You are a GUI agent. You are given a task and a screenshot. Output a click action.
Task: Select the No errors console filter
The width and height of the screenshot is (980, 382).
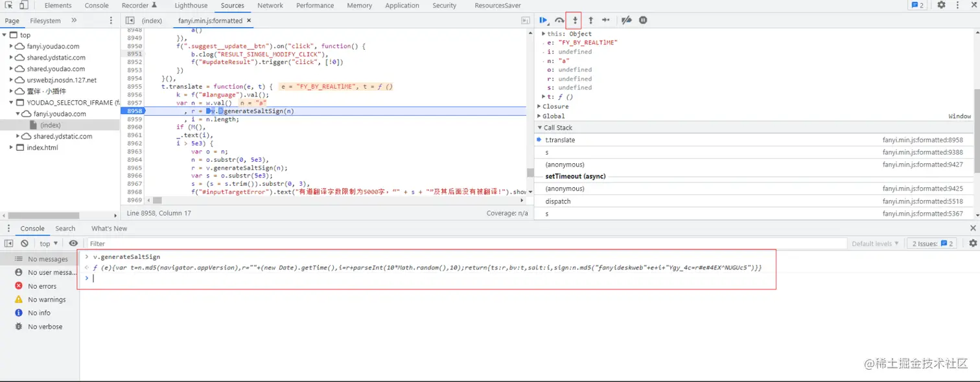click(40, 286)
